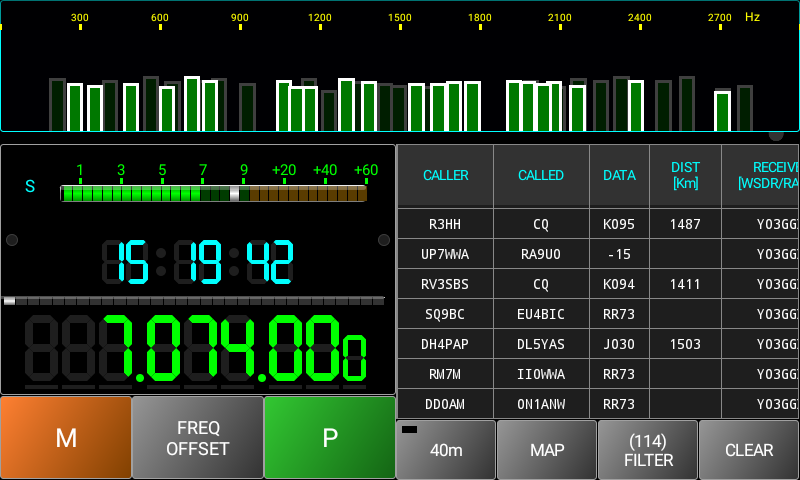Screen dimensions: 800x480
Task: Sort by the CALLER column header
Action: 446,176
